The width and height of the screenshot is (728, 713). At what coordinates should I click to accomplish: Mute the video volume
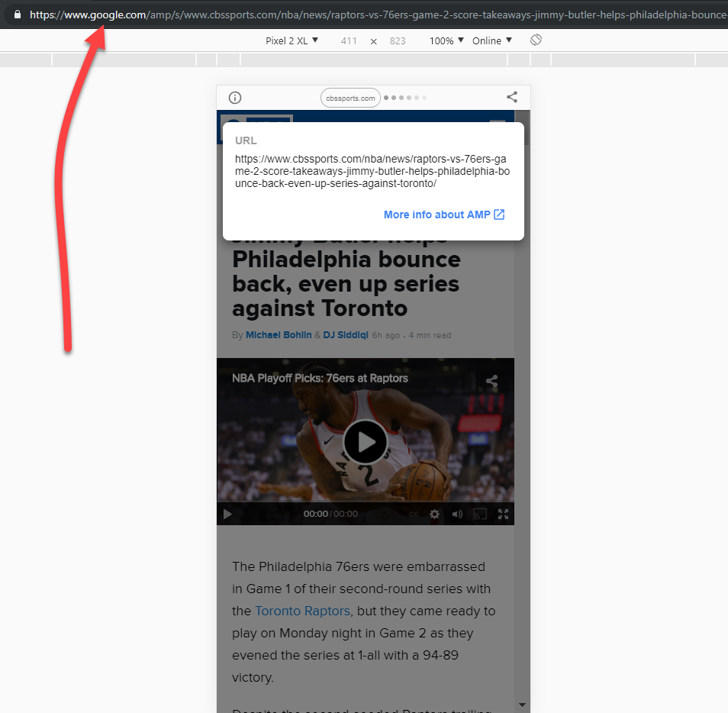tap(457, 514)
